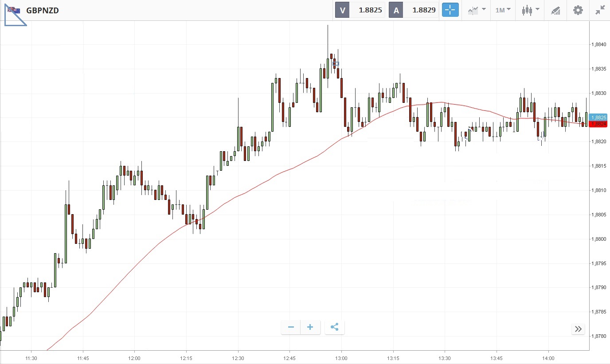The image size is (610, 364).
Task: Click the sell price 1.8825
Action: (x=370, y=10)
